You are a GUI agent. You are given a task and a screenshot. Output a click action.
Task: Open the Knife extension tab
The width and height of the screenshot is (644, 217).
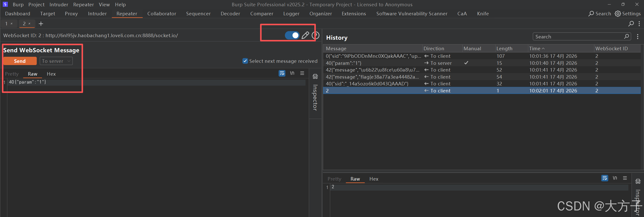click(483, 14)
